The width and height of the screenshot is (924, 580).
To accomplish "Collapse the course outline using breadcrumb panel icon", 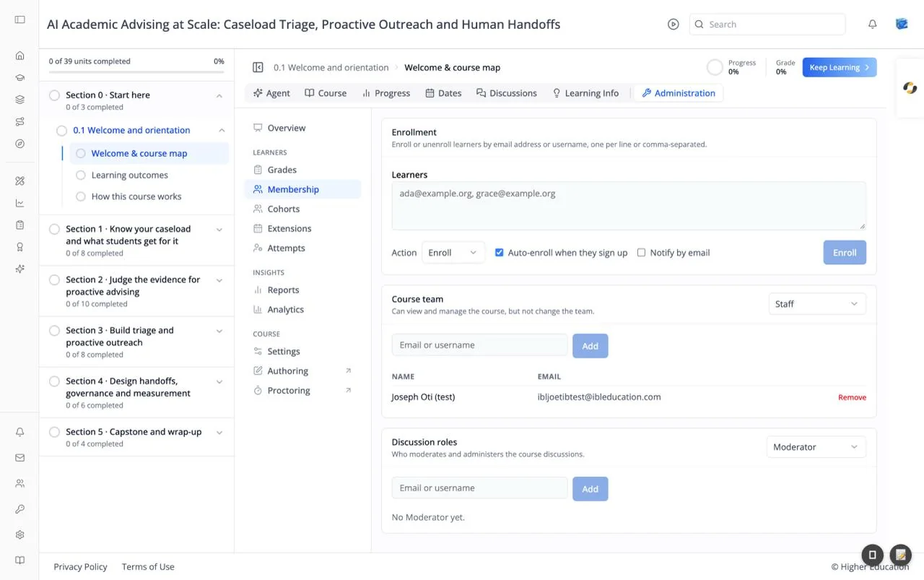I will pyautogui.click(x=258, y=68).
